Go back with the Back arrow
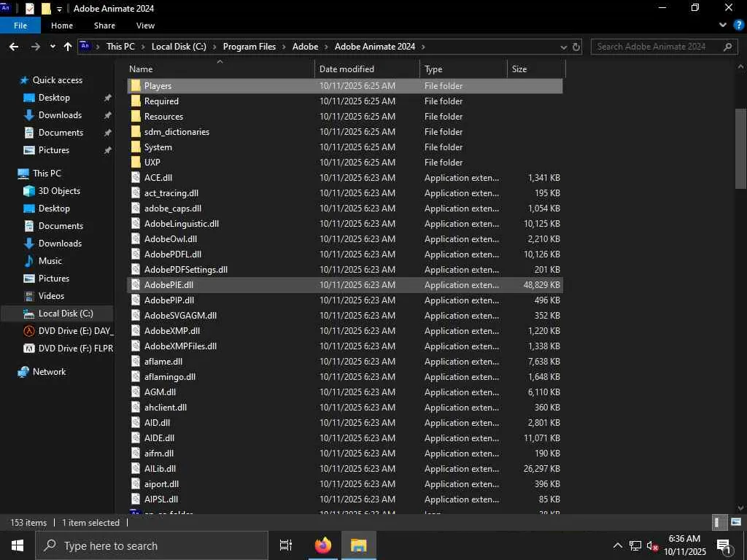 [x=14, y=47]
